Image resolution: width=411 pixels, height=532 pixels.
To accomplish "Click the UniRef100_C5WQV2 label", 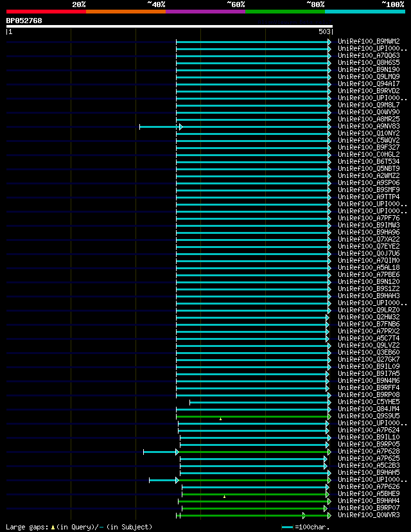I will 369,141.
